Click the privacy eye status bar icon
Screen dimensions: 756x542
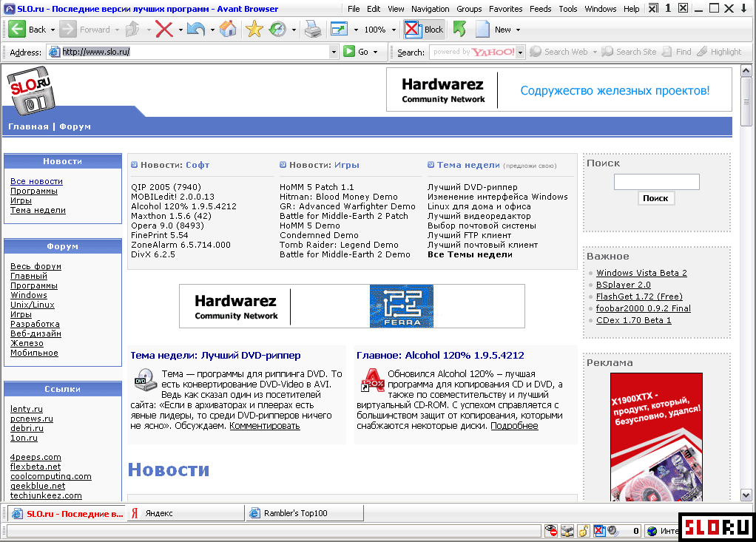[x=550, y=531]
